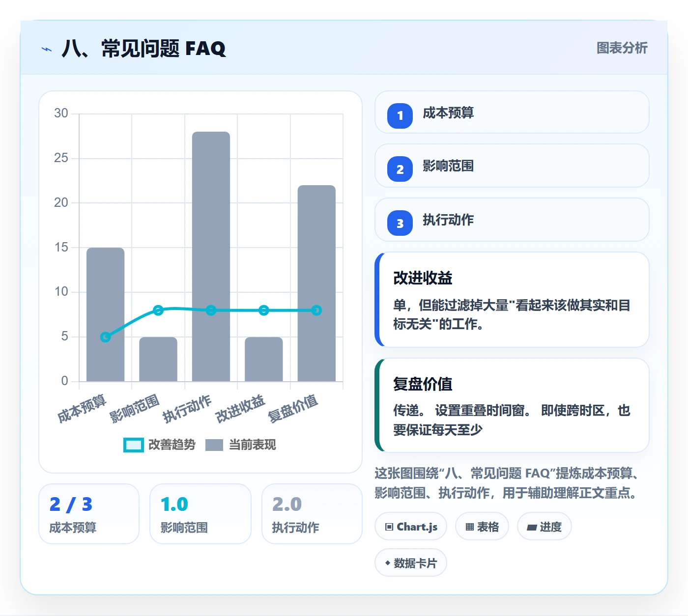The image size is (688, 616).
Task: Click the 2 / 3 成本预算 stat card
Action: 89,514
